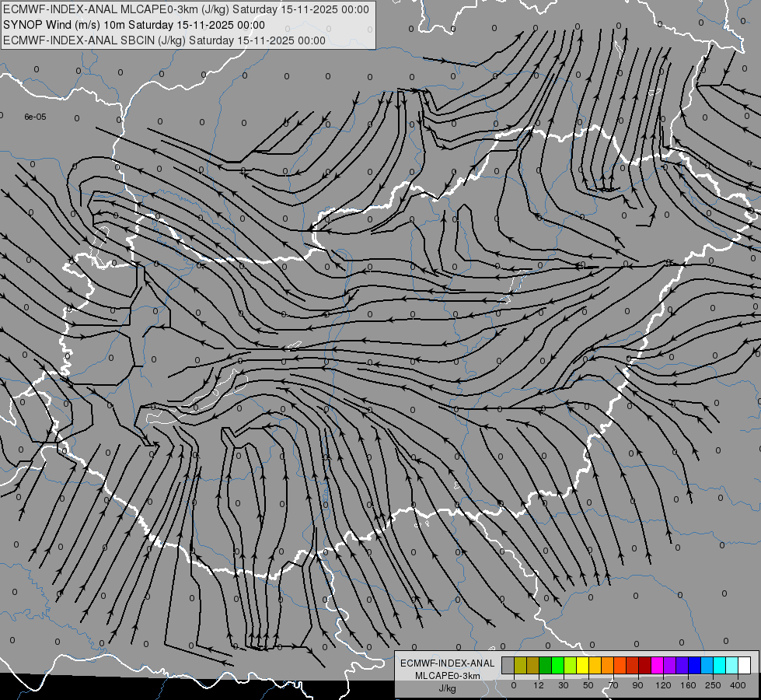Image resolution: width=761 pixels, height=700 pixels.
Task: Click the pure yellow legend swatch
Action: coord(583,665)
